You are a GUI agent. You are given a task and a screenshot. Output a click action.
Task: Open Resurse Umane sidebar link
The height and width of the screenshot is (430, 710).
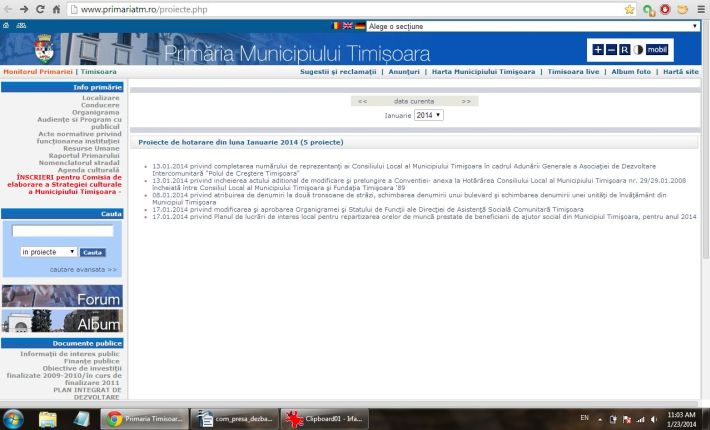tap(91, 148)
